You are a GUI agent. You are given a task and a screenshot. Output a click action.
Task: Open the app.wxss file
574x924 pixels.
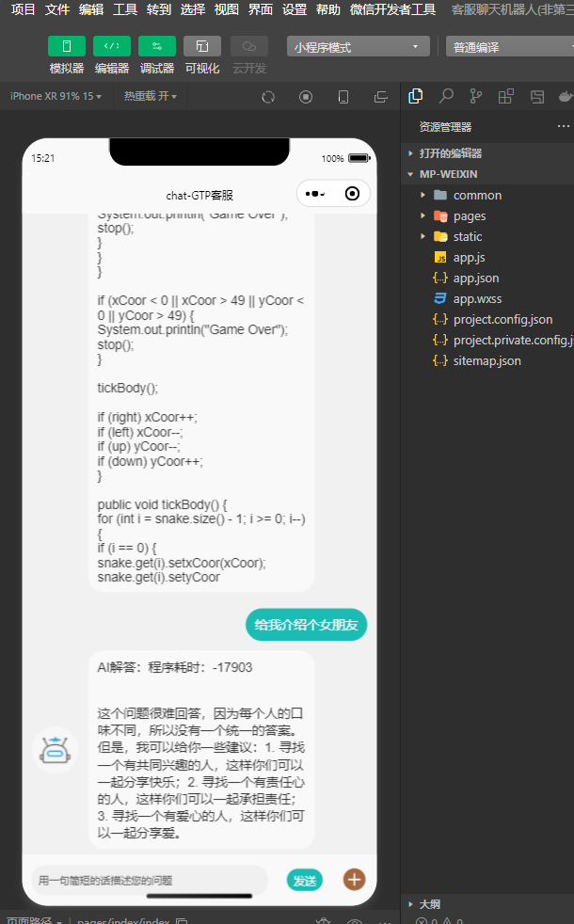pyautogui.click(x=487, y=298)
